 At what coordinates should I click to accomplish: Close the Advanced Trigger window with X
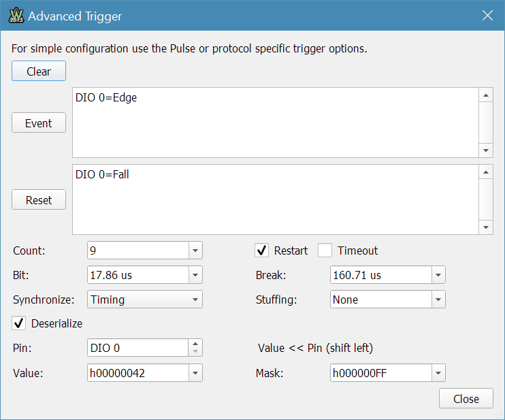(x=487, y=15)
